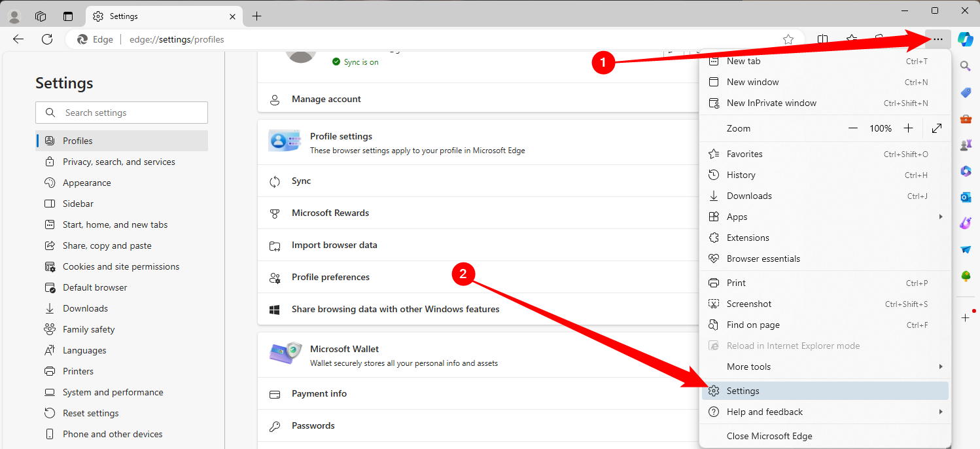This screenshot has width=980, height=449.
Task: Click the Split screen icon in toolbar
Action: (x=822, y=39)
